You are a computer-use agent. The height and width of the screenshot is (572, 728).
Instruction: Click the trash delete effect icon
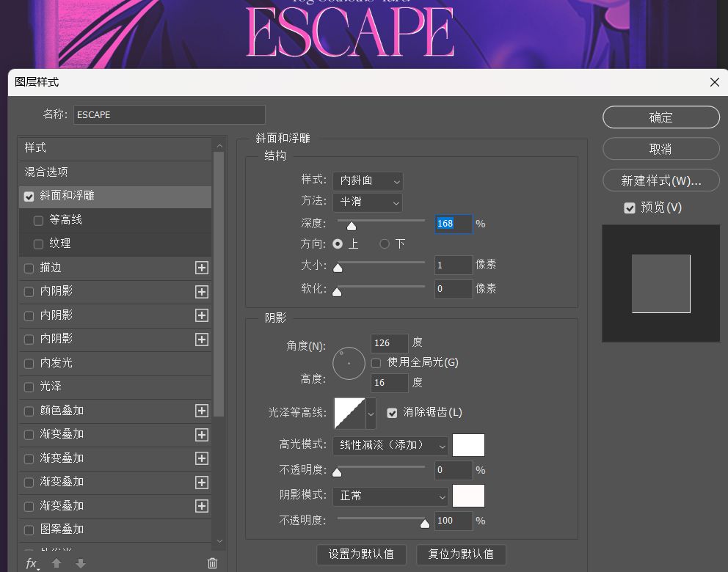tap(212, 563)
